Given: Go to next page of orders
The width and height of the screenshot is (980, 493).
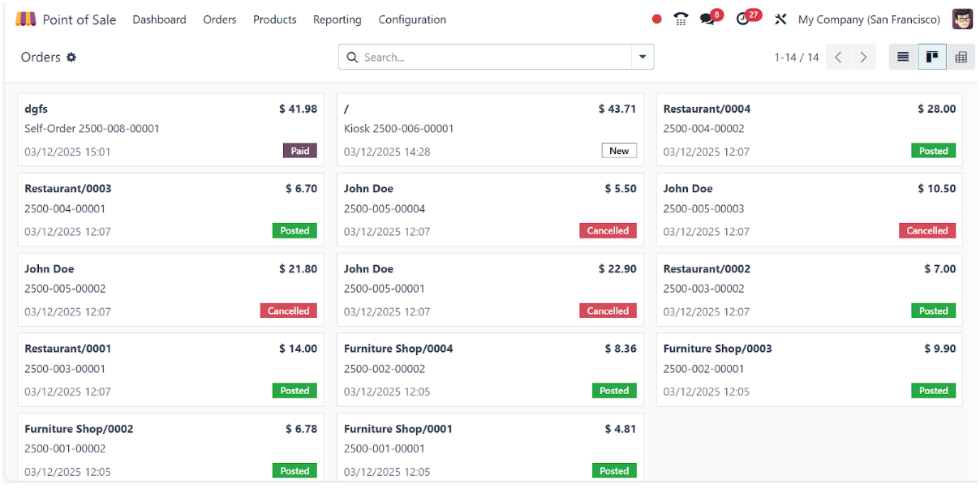Looking at the screenshot, I should pyautogui.click(x=863, y=58).
